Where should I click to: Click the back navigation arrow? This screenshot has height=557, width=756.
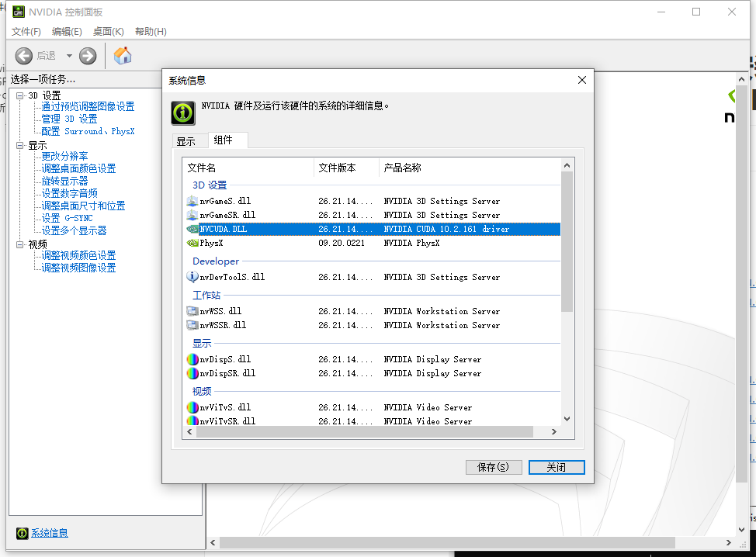23,55
